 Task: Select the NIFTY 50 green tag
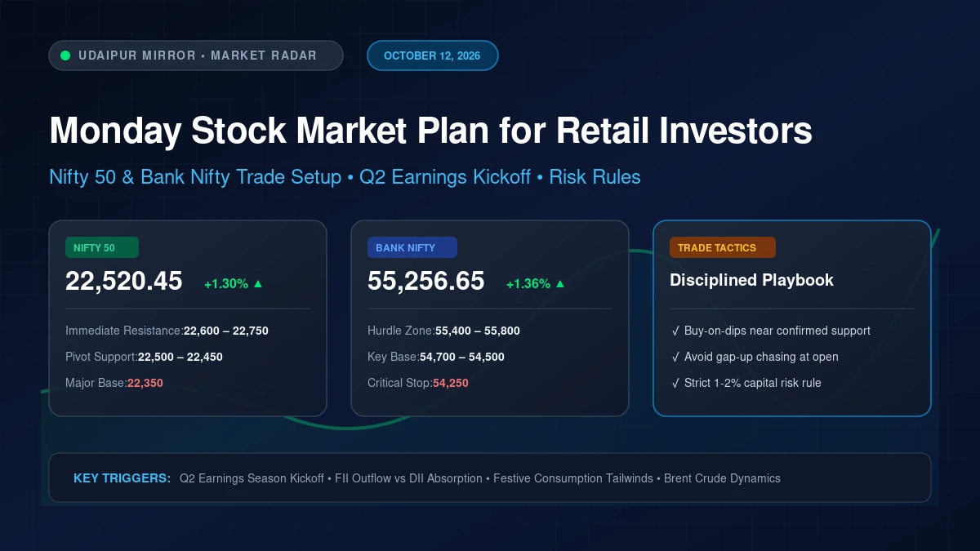102,247
